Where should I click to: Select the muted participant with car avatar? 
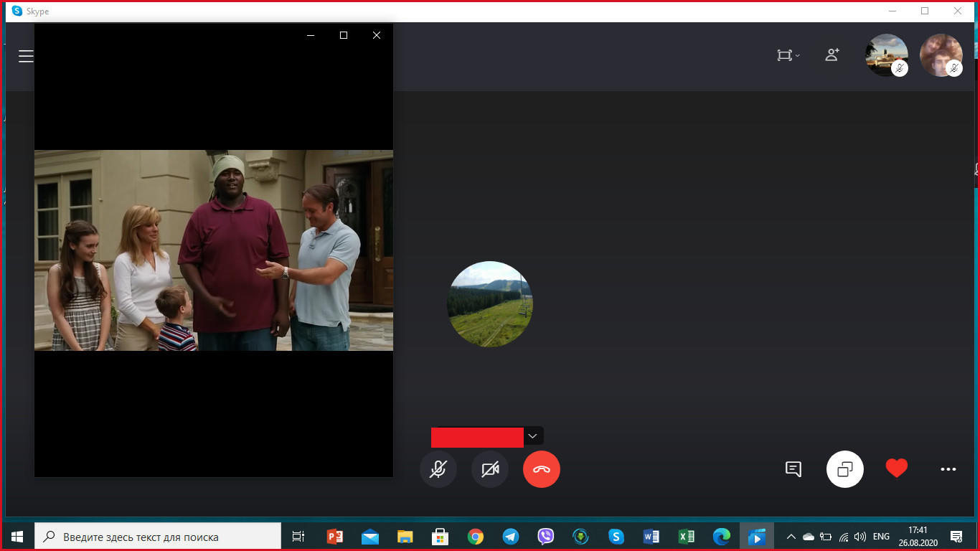tap(887, 55)
